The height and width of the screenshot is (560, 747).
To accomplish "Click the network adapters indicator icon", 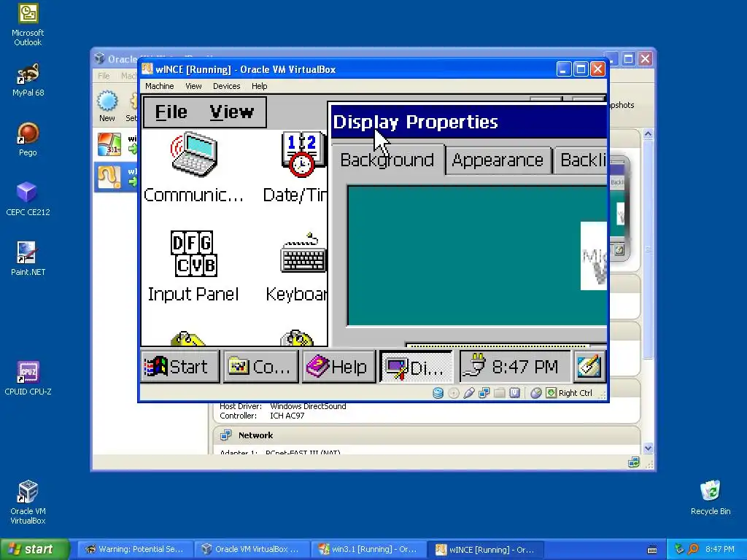I will click(484, 393).
